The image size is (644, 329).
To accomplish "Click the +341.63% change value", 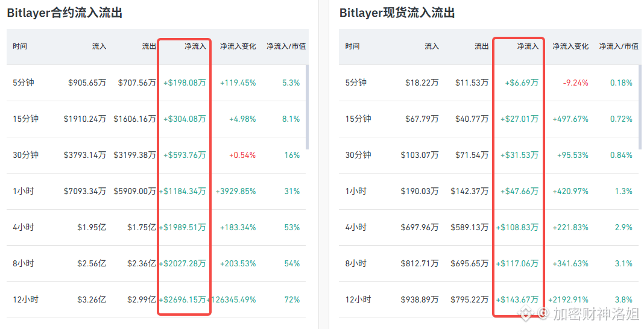I will point(570,263).
